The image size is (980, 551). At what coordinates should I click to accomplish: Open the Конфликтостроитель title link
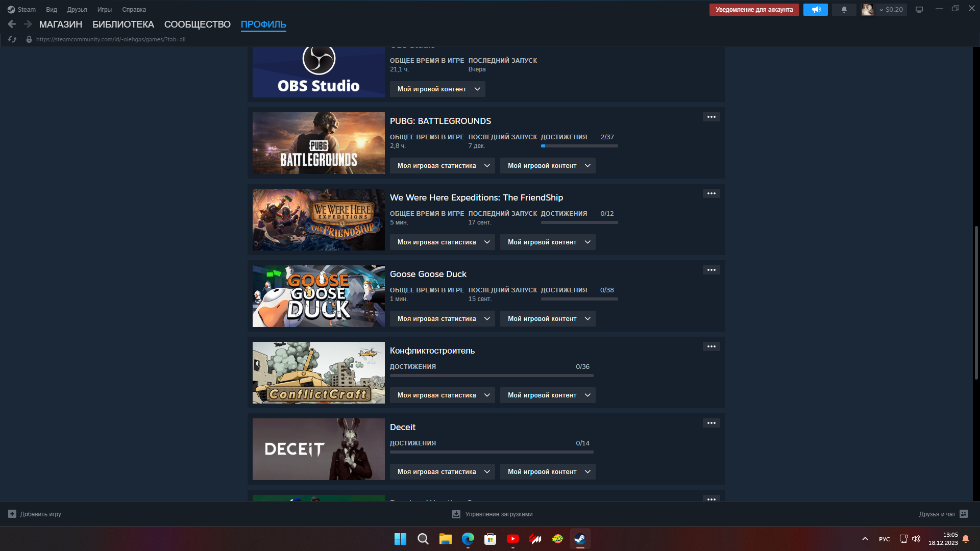[x=432, y=350]
